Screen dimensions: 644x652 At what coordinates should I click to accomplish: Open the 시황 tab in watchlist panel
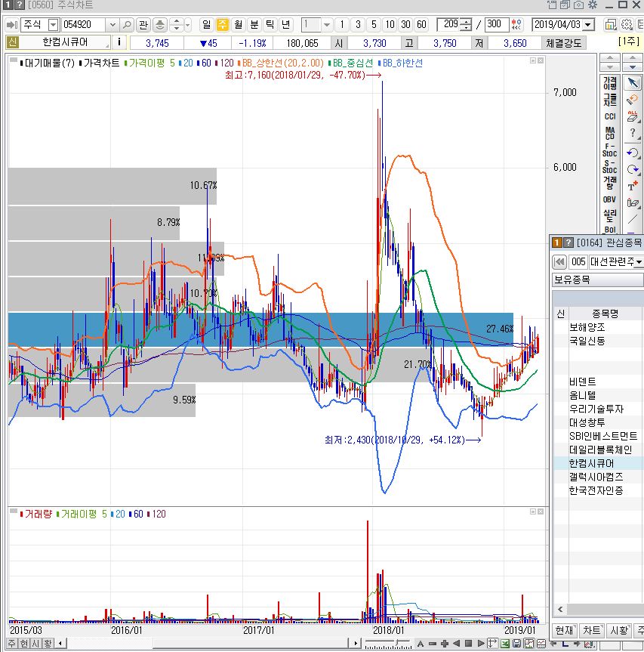pos(618,630)
